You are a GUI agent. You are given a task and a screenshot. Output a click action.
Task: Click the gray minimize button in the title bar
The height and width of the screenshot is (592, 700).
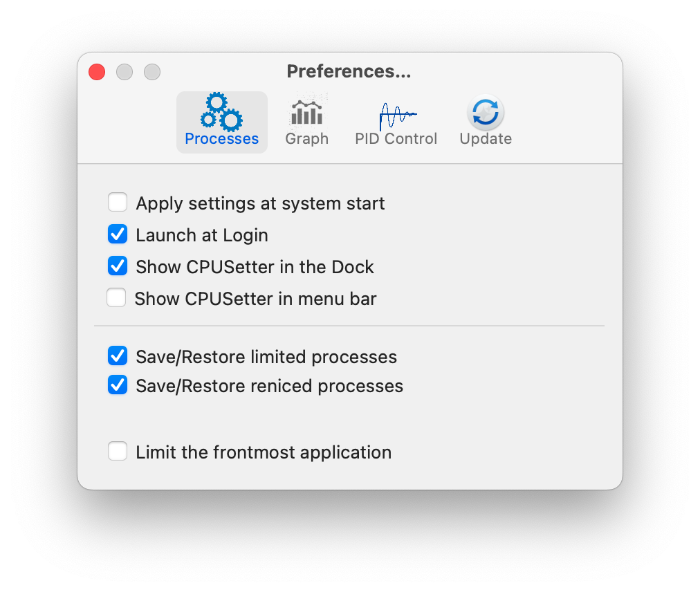[x=125, y=72]
